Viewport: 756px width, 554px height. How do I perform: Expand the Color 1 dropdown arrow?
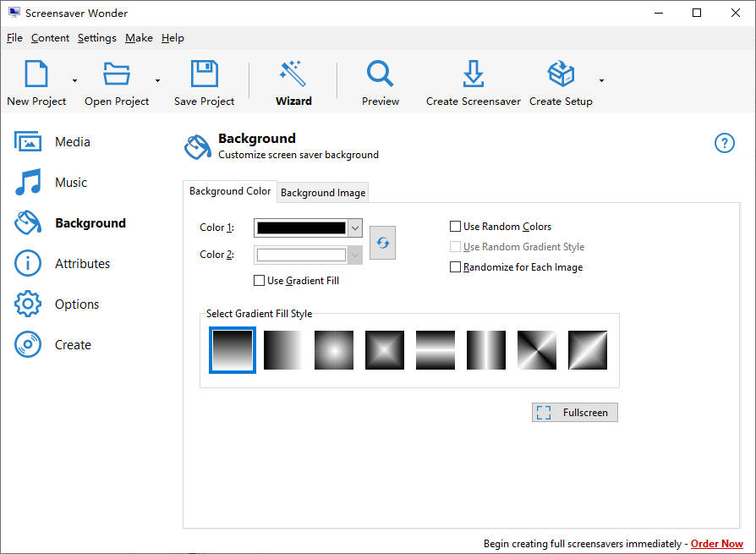tap(355, 228)
